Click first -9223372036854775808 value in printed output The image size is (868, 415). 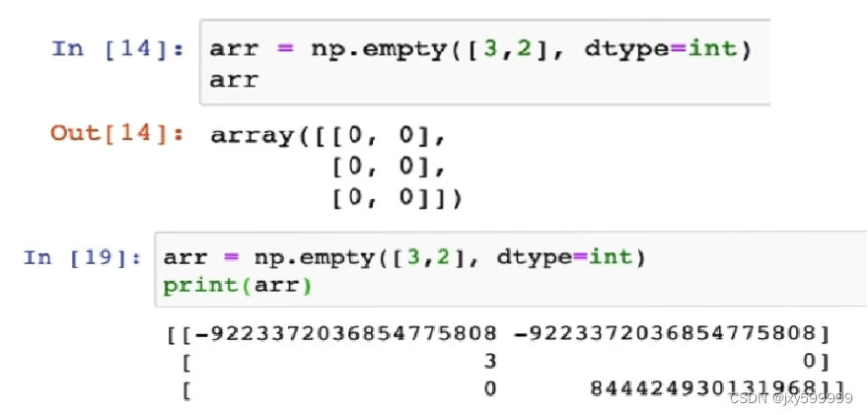click(x=345, y=333)
